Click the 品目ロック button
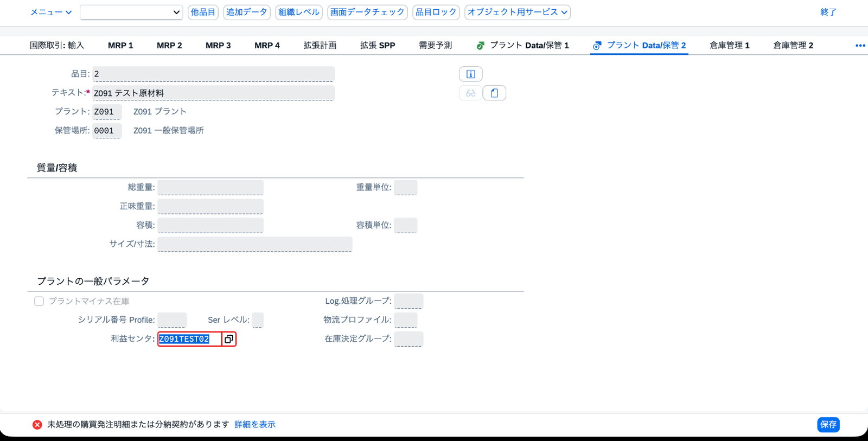Viewport: 868px width, 441px height. [x=436, y=12]
